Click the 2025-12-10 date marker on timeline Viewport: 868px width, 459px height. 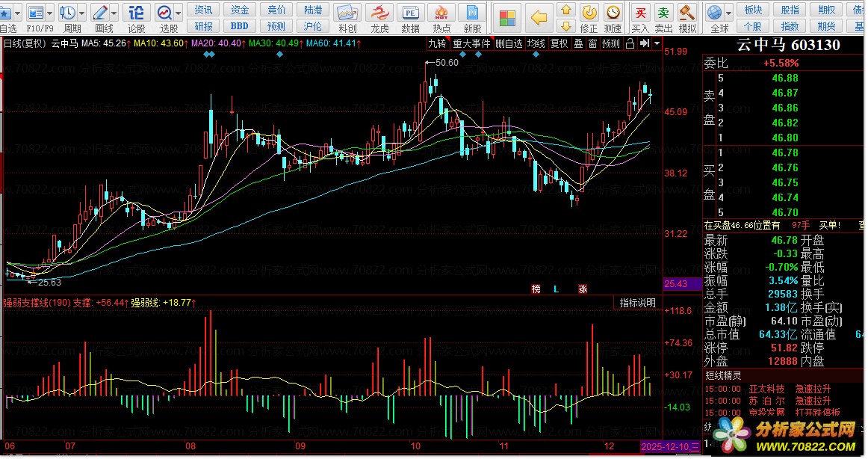point(670,446)
